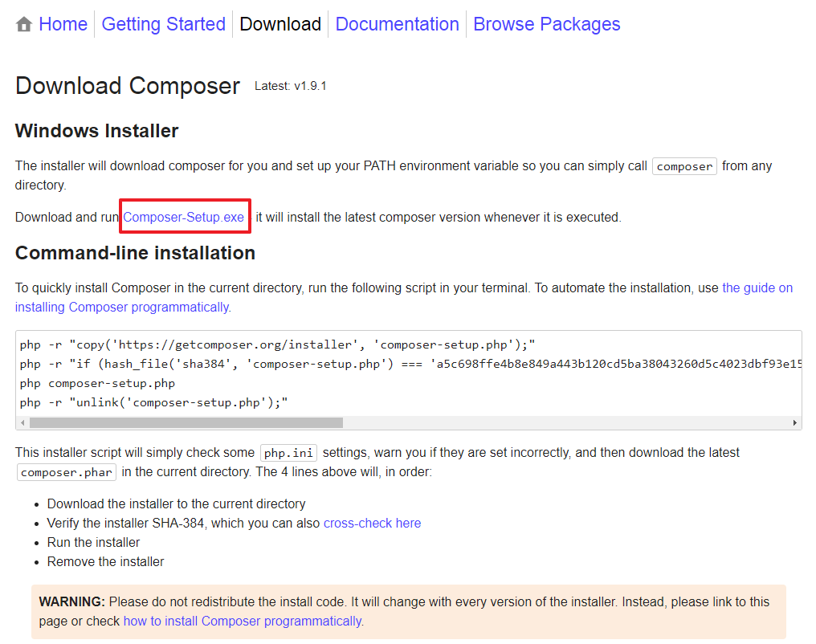
Task: Follow the cross-check here link
Action: [372, 523]
